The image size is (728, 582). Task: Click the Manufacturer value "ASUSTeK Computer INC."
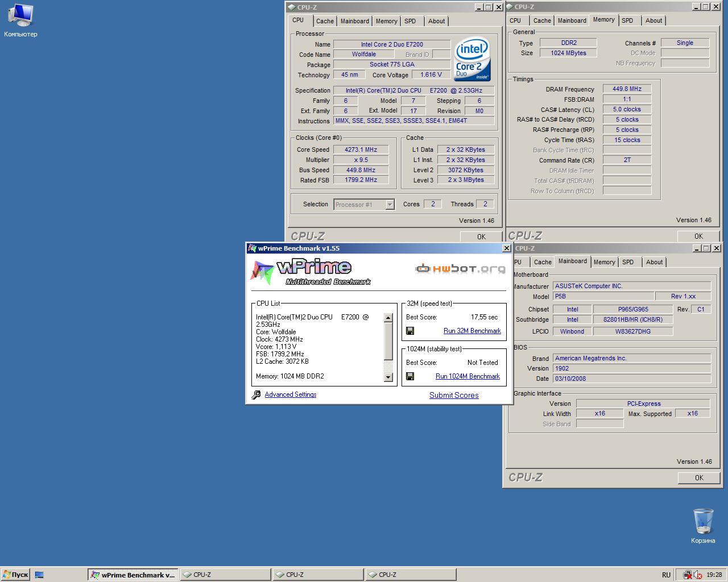[x=632, y=286]
